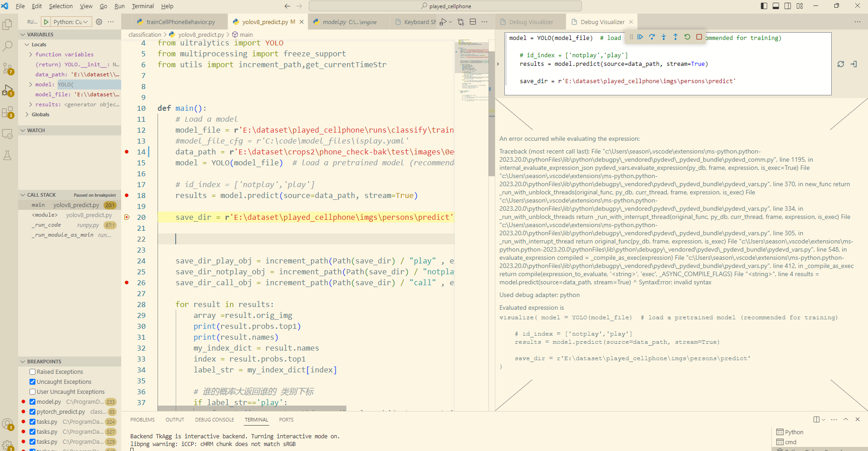Open the DEBUG CONSOLE panel tab
Viewport: 868px width, 451px height.
point(215,420)
